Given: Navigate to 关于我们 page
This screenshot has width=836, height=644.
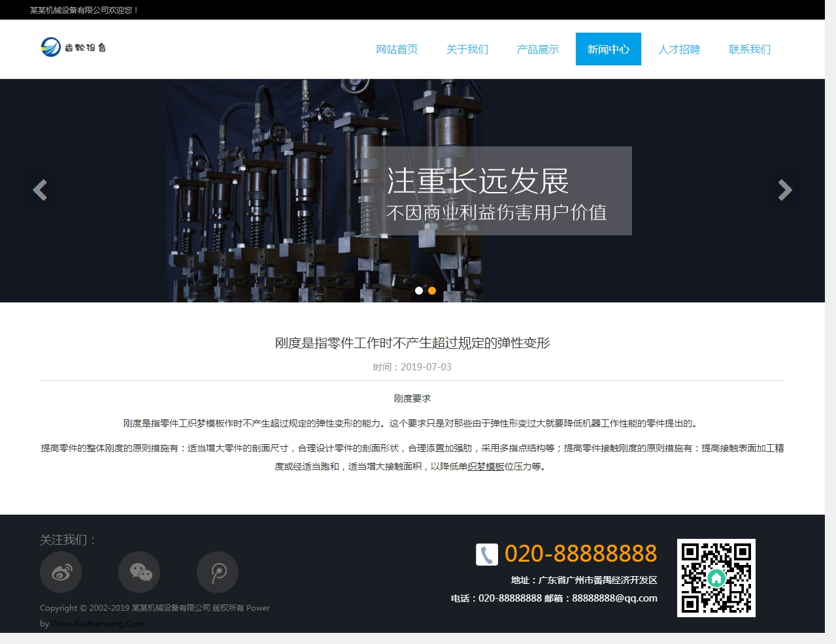Looking at the screenshot, I should (x=467, y=50).
